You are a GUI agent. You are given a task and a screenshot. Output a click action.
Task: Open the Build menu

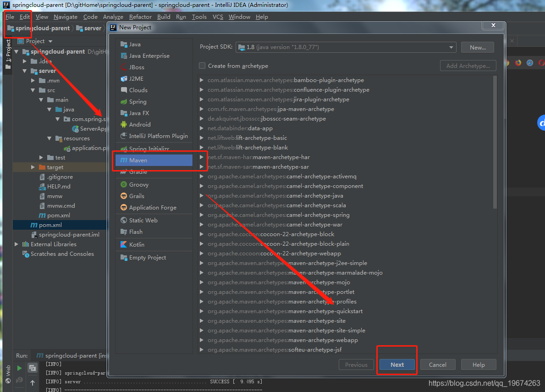[164, 17]
